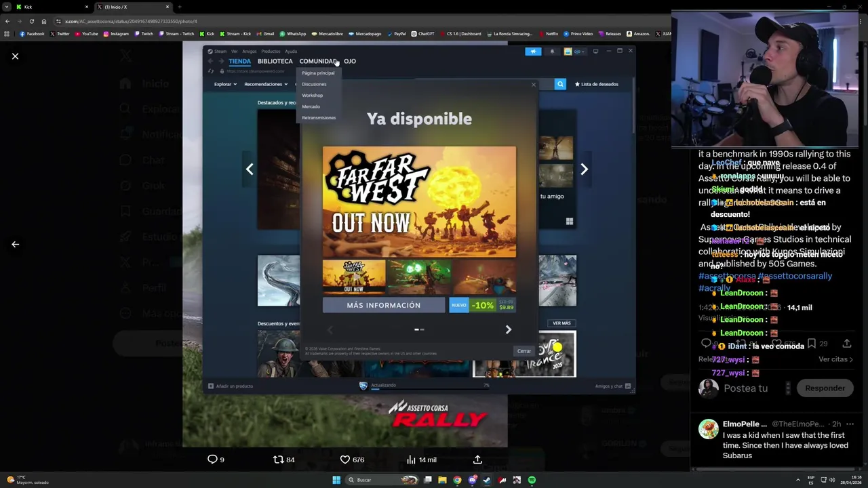This screenshot has height=488, width=868.
Task: Open the Steam announcements megaphone button
Action: (x=533, y=52)
